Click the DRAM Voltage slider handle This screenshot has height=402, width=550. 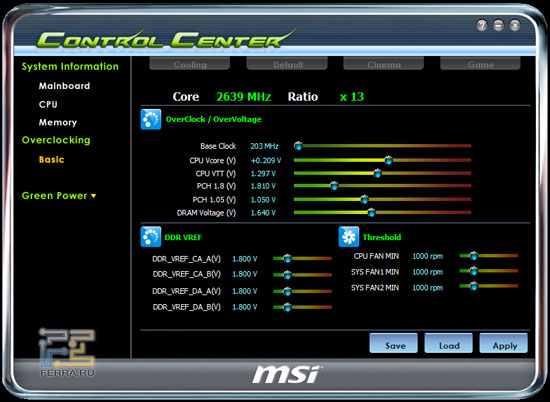(x=371, y=212)
